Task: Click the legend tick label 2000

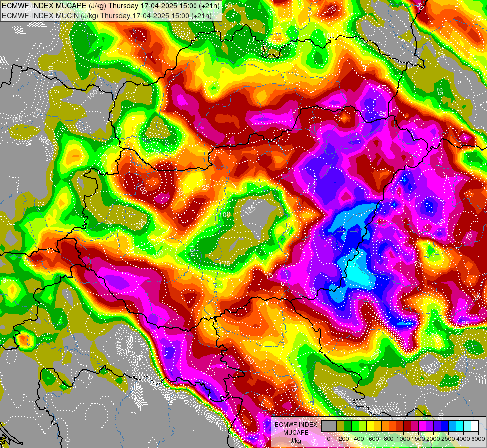Action: click(434, 439)
